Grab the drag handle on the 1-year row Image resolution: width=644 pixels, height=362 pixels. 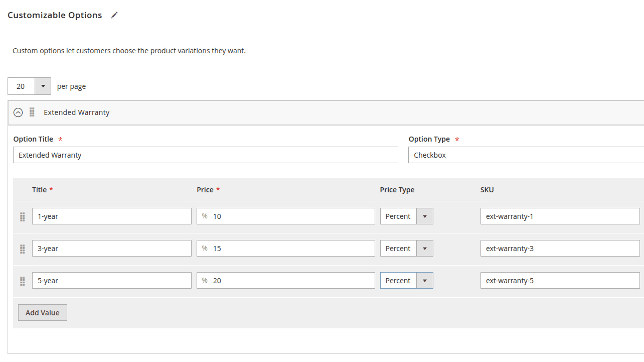pyautogui.click(x=22, y=217)
